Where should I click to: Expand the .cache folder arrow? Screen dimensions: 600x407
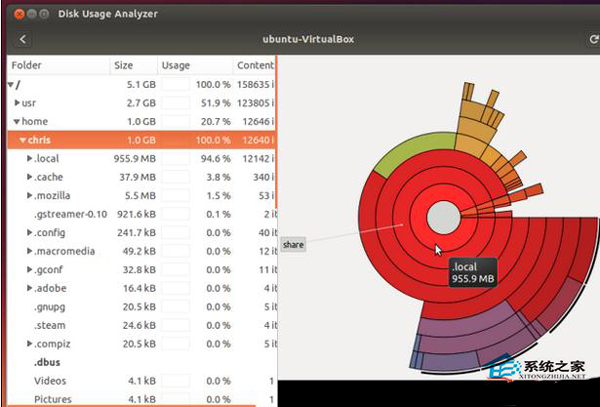point(29,177)
